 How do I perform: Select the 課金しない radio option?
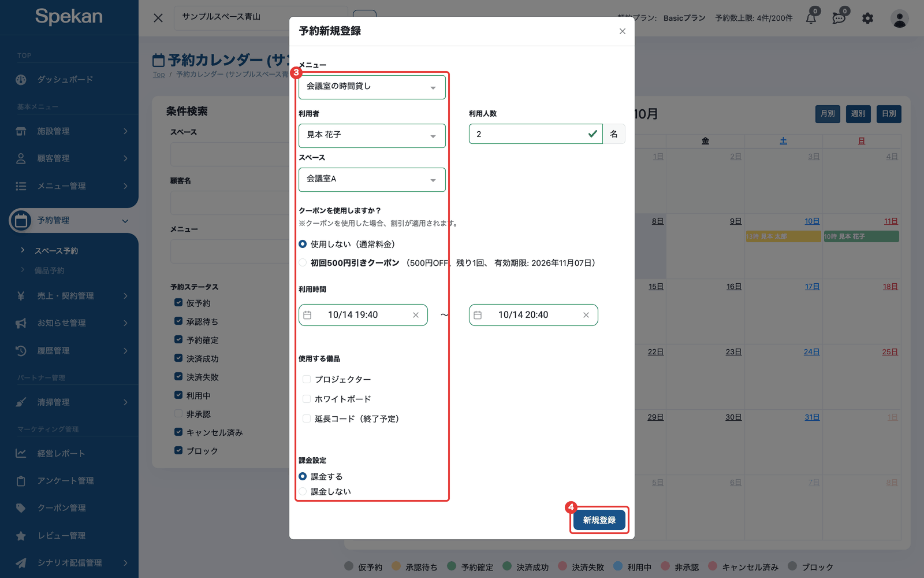click(x=303, y=491)
